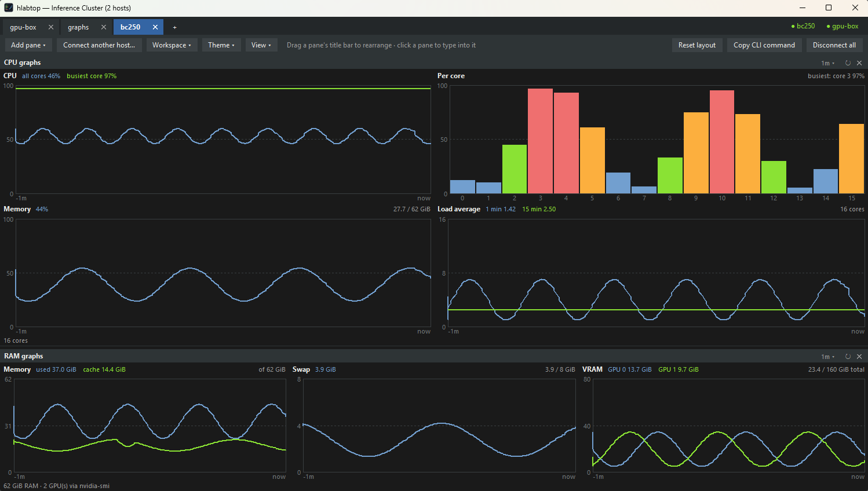Click the CPU graphs pane title

coord(23,63)
